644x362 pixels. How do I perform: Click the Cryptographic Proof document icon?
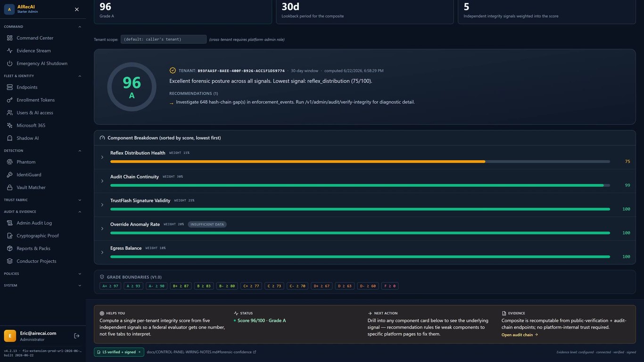click(9, 236)
